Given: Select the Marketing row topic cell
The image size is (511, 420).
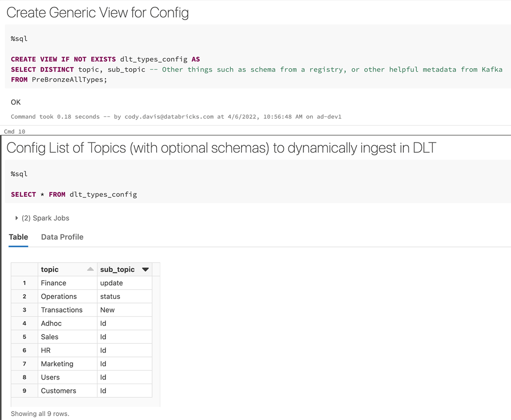Looking at the screenshot, I should (57, 364).
